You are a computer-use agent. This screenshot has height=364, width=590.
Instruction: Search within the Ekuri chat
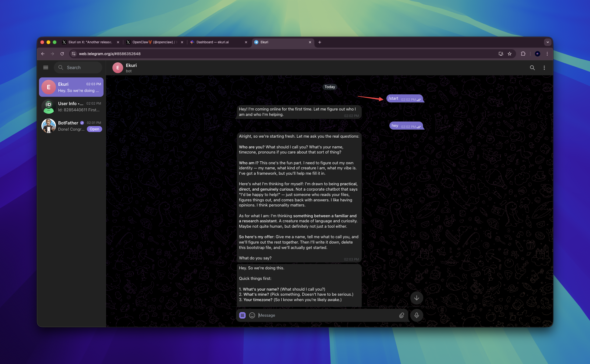click(x=532, y=68)
